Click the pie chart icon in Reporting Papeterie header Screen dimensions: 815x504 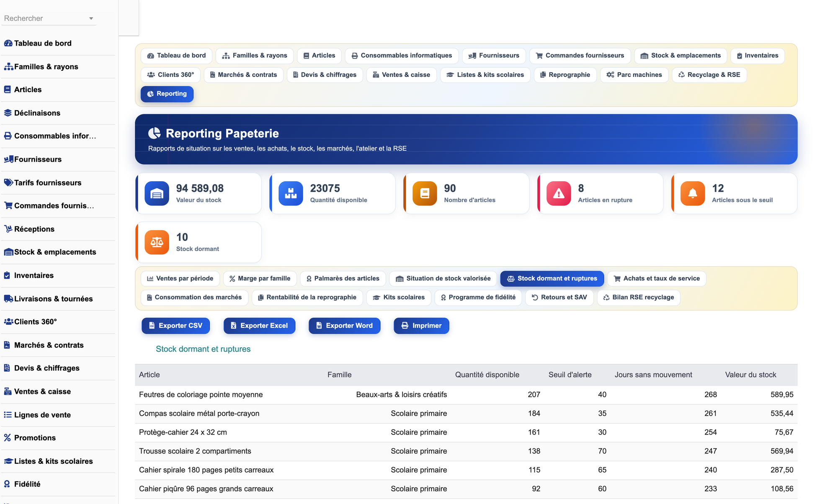pos(154,133)
